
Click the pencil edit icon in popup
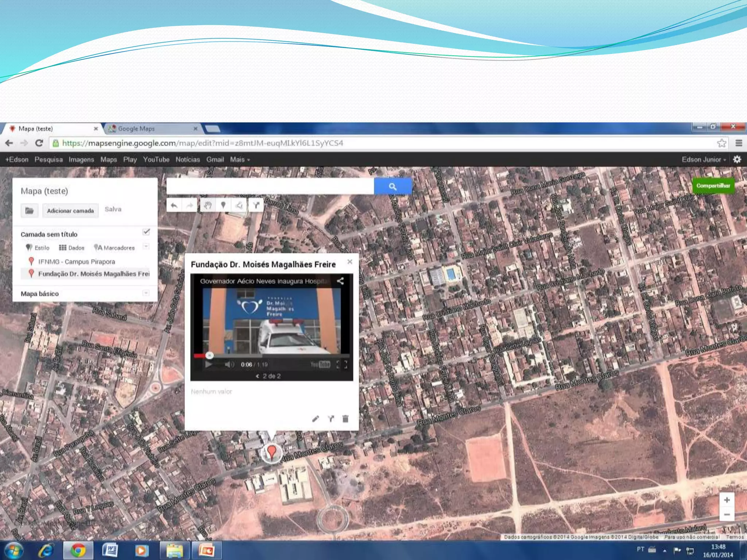point(316,419)
